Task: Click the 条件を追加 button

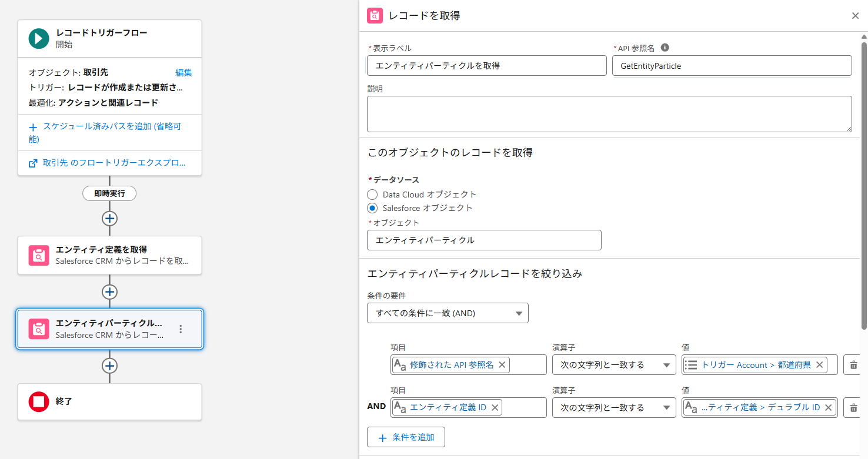Action: (406, 437)
